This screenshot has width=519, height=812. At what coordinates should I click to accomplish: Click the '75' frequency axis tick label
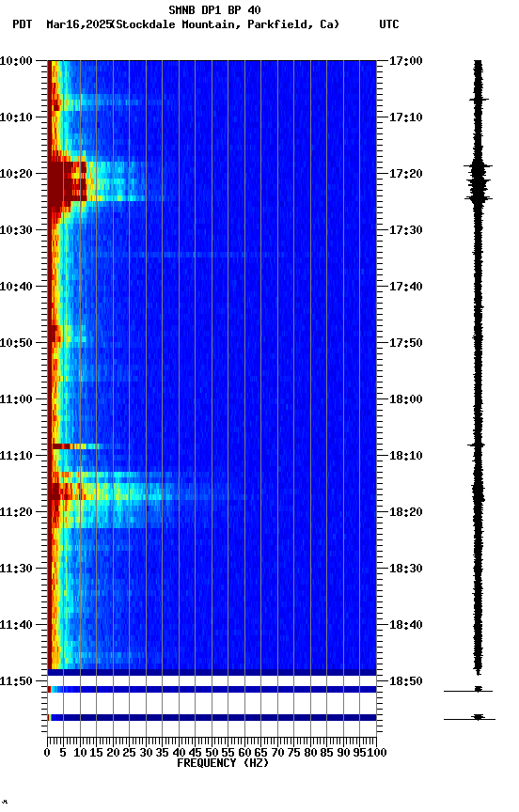coord(294,754)
